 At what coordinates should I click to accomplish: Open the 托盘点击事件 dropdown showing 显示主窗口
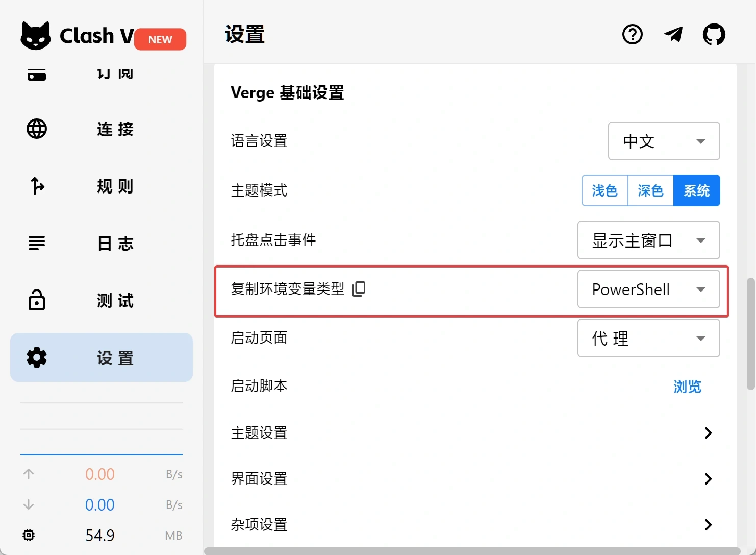[649, 240]
